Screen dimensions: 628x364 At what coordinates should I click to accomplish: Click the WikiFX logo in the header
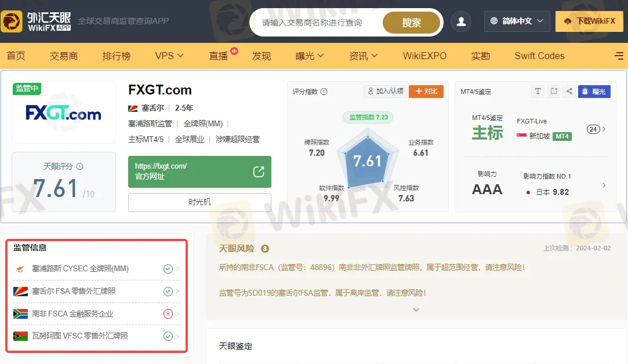click(36, 21)
